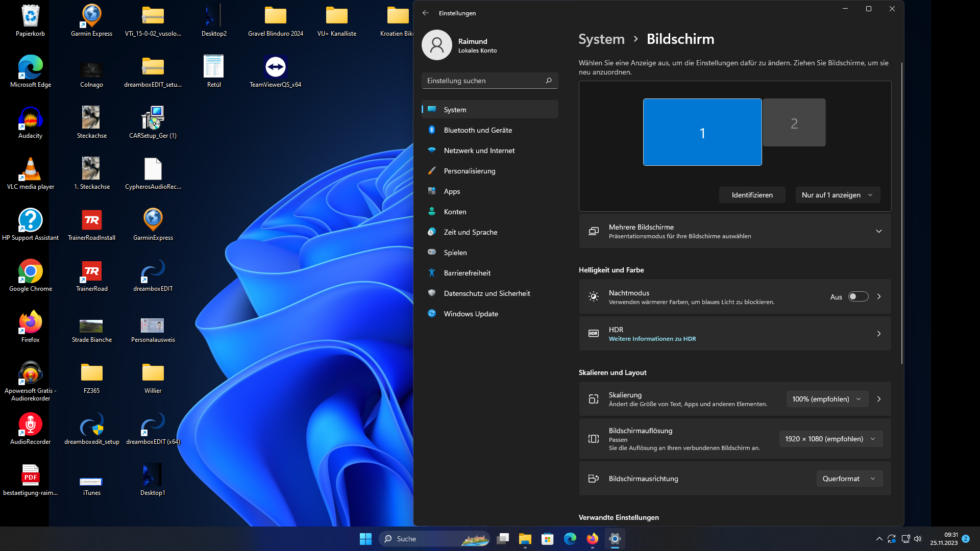Open Weitere Informationen zu HDR link

tap(652, 339)
